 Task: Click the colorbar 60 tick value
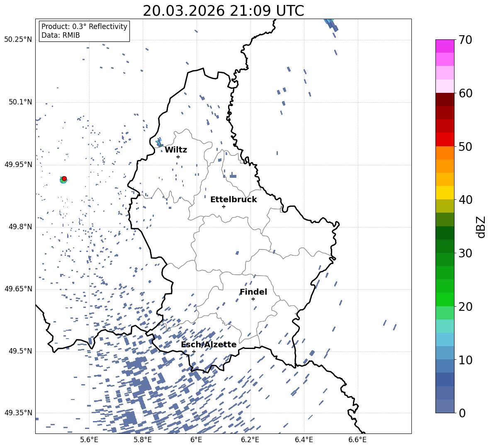point(465,93)
